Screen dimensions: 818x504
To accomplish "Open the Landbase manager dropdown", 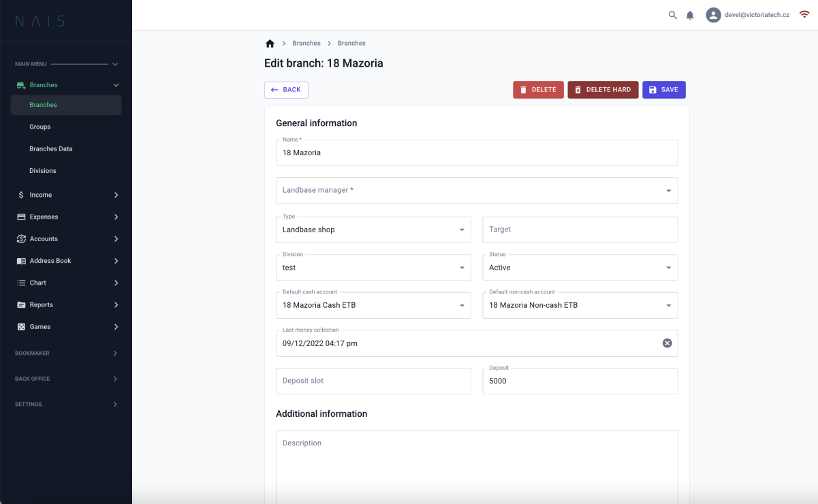I will pyautogui.click(x=477, y=191).
